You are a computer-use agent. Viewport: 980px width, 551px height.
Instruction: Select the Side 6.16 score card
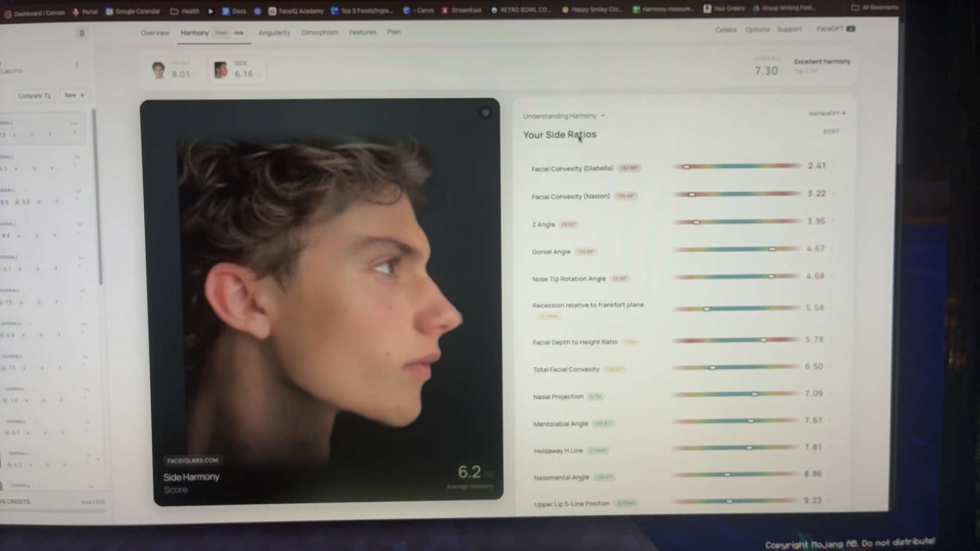click(x=236, y=70)
